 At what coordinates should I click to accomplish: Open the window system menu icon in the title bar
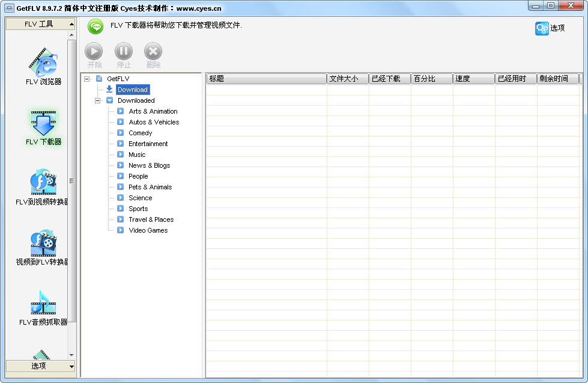[x=10, y=8]
